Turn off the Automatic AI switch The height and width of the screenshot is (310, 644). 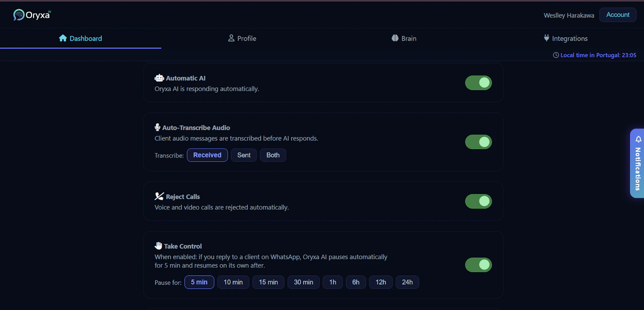tap(479, 83)
